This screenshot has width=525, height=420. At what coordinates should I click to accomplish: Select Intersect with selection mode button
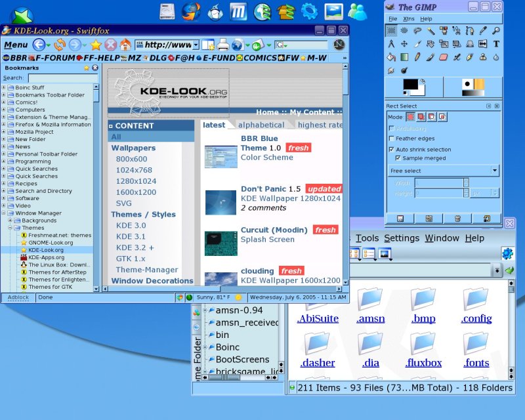click(x=442, y=117)
